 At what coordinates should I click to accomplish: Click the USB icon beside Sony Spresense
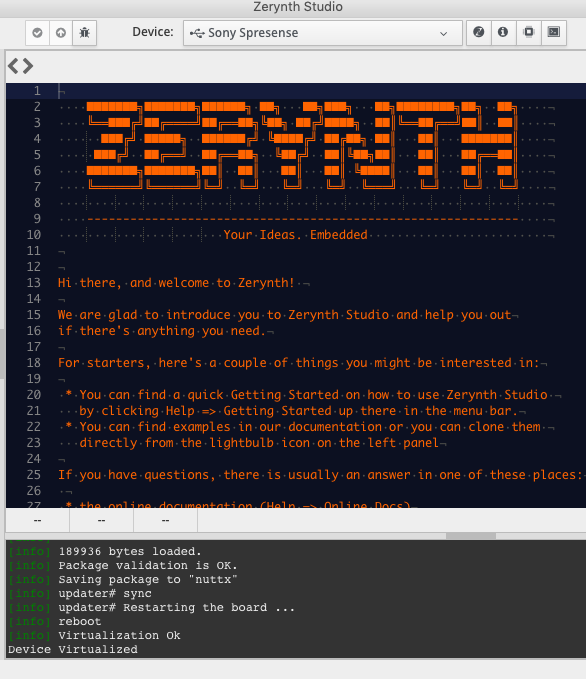tap(197, 33)
